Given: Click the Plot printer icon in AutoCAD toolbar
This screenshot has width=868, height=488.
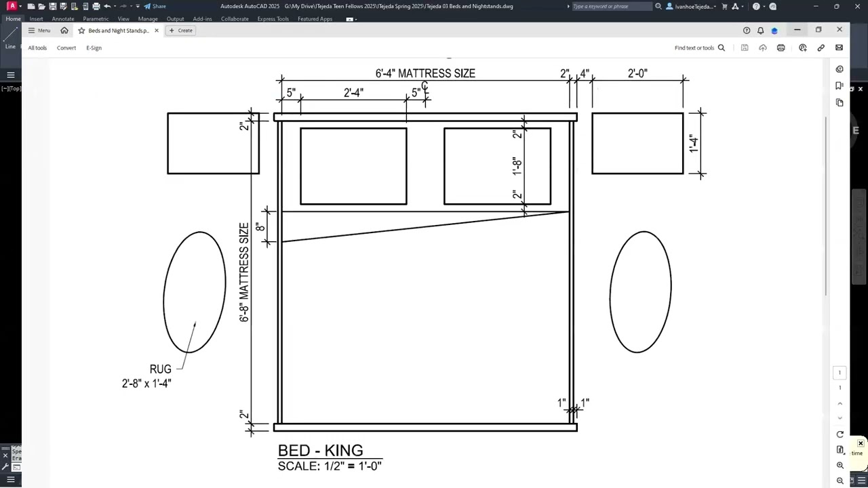Looking at the screenshot, I should pyautogui.click(x=96, y=6).
